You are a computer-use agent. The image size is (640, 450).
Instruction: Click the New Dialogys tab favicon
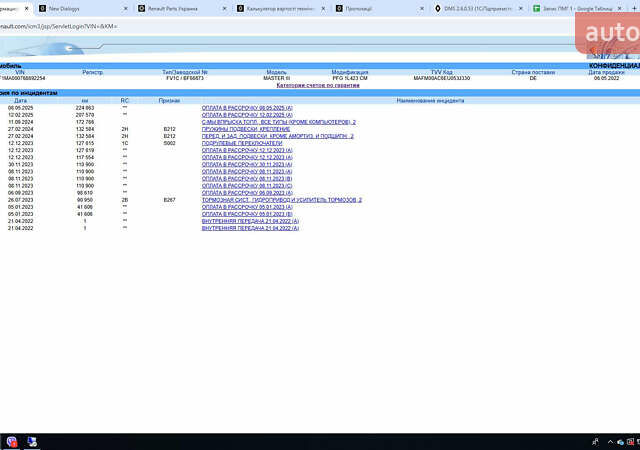coord(42,7)
